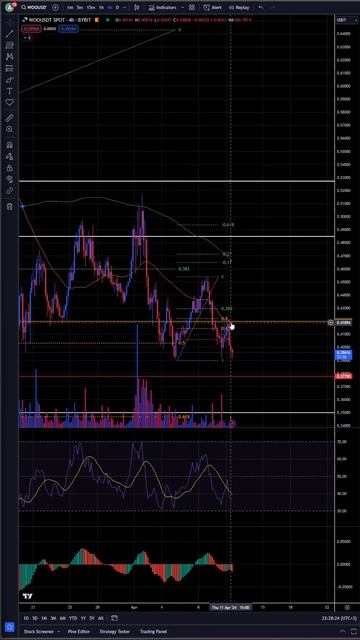The width and height of the screenshot is (360, 640).
Task: Select the 6M date range
Action: click(63, 618)
